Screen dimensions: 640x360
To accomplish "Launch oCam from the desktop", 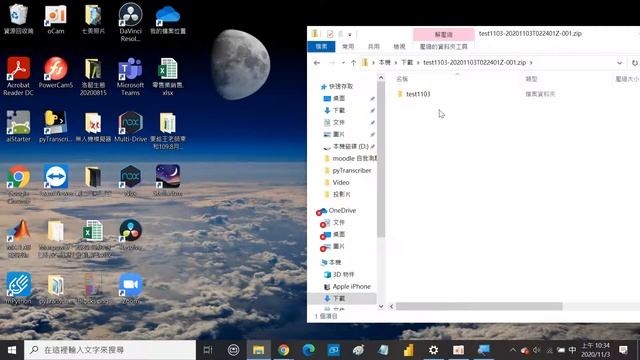I will coord(56,18).
